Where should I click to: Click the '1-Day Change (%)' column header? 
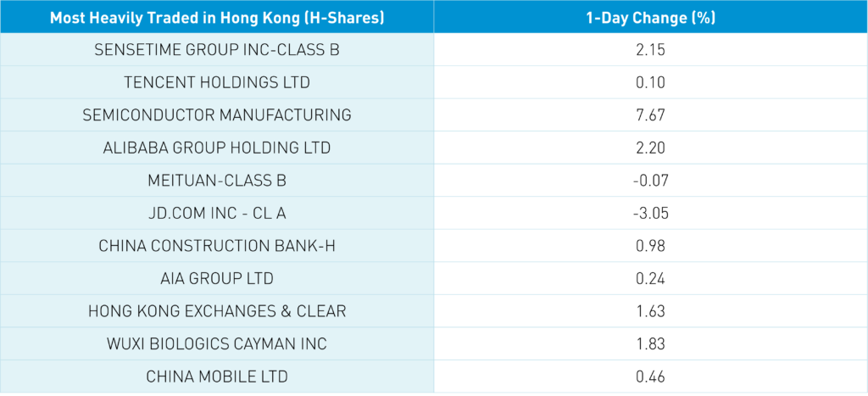650,17
